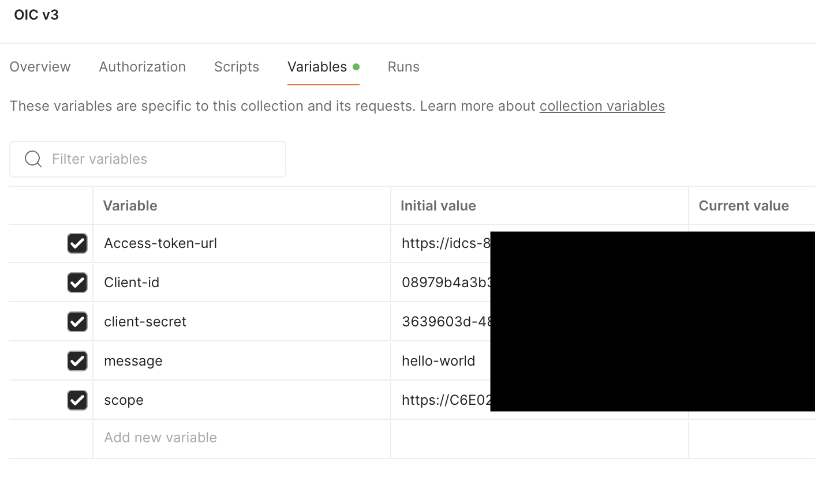
Task: Open the Authorization tab
Action: pyautogui.click(x=143, y=67)
